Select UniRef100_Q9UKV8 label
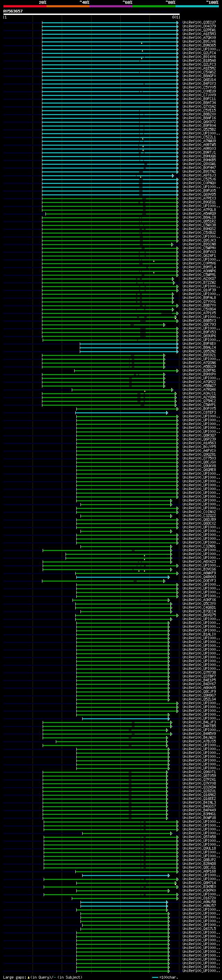The image size is (222, 980). click(199, 466)
